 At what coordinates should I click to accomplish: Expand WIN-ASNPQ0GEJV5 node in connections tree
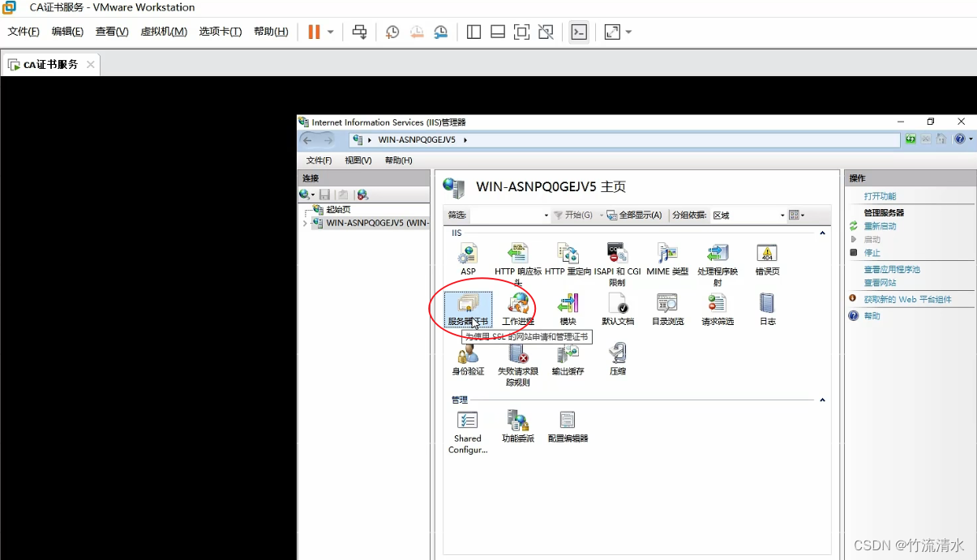[304, 223]
